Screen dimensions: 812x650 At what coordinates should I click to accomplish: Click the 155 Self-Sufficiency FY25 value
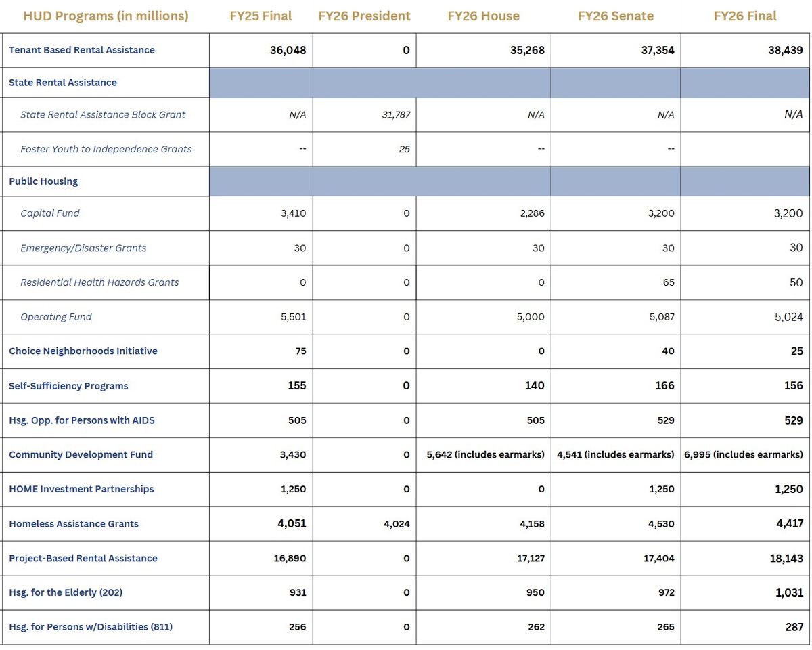tap(296, 386)
